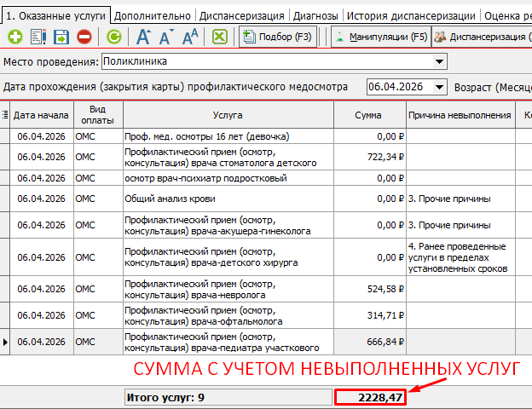Click the green Excel export icon
The width and height of the screenshot is (532, 409).
point(219,37)
